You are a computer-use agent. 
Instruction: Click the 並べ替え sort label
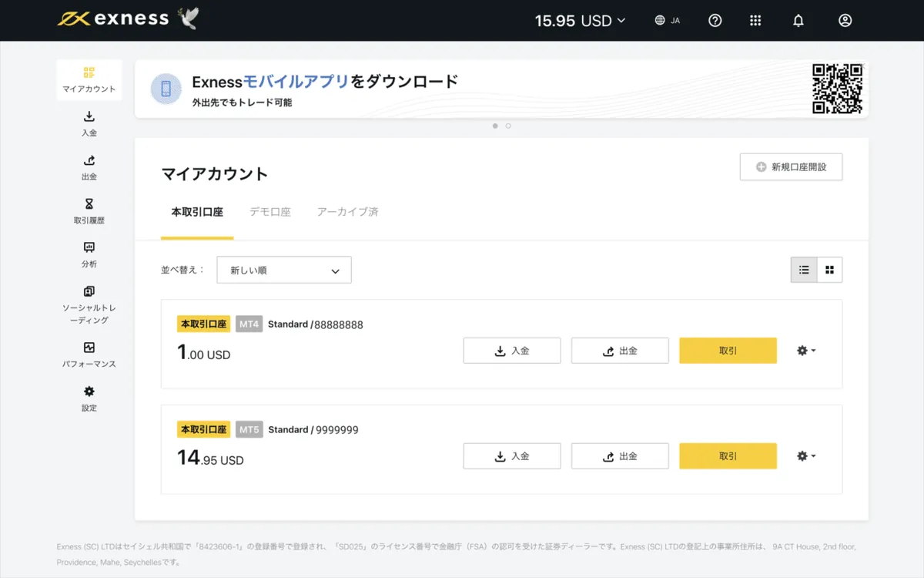click(x=183, y=271)
